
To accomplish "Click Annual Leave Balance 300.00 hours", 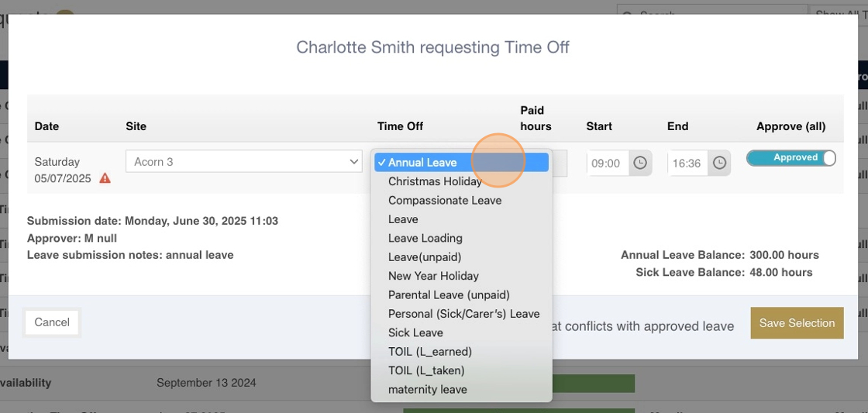I will (x=720, y=255).
